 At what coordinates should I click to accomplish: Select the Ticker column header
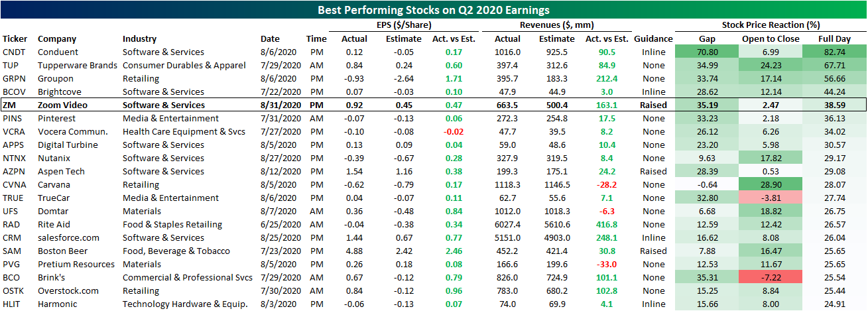pos(15,39)
